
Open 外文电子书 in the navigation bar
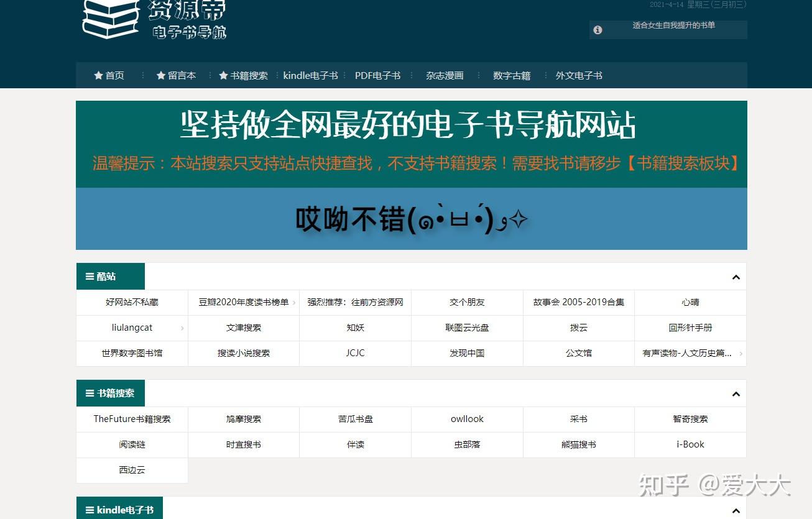tap(579, 75)
